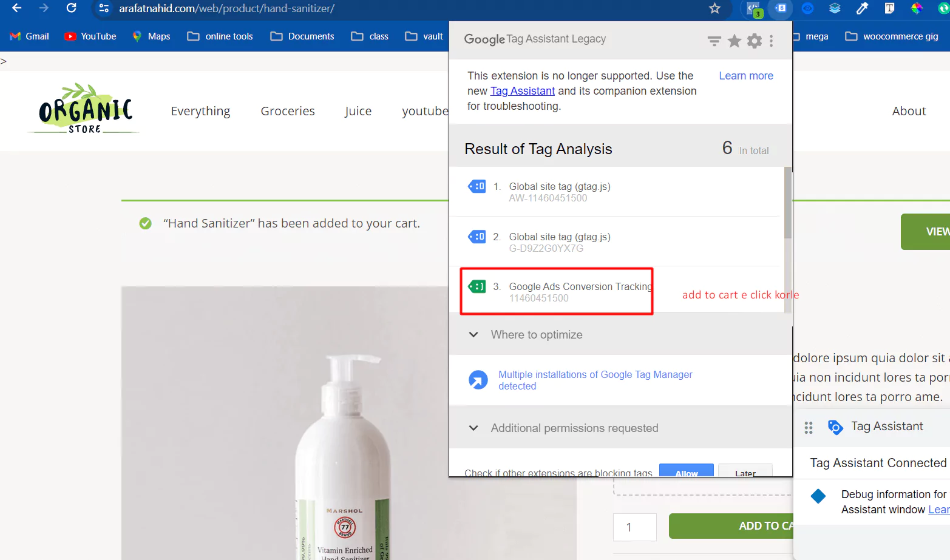The width and height of the screenshot is (950, 560).
Task: Open the Gmail bookmark
Action: (x=30, y=36)
